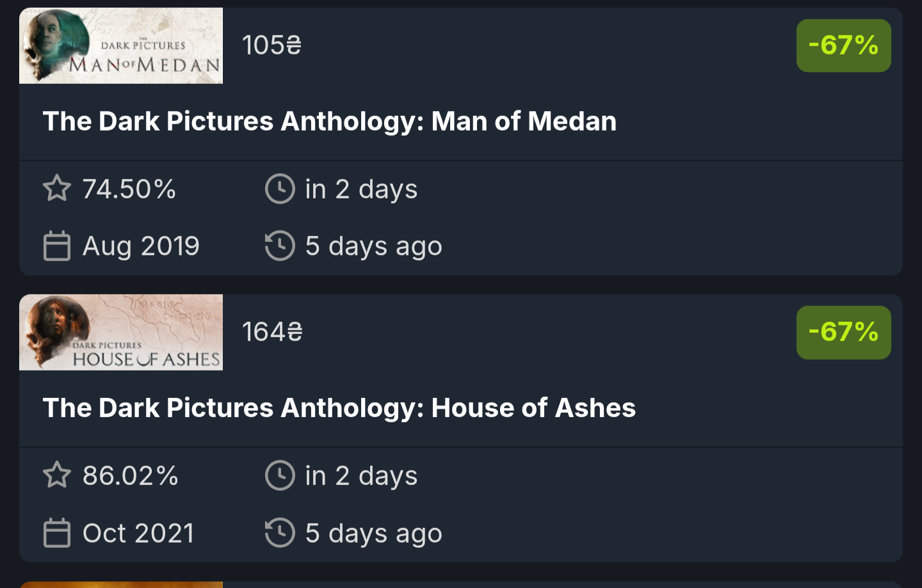This screenshot has width=922, height=588.
Task: Click the clock icon beside Man of Medan's 'in 2 days'
Action: point(280,189)
